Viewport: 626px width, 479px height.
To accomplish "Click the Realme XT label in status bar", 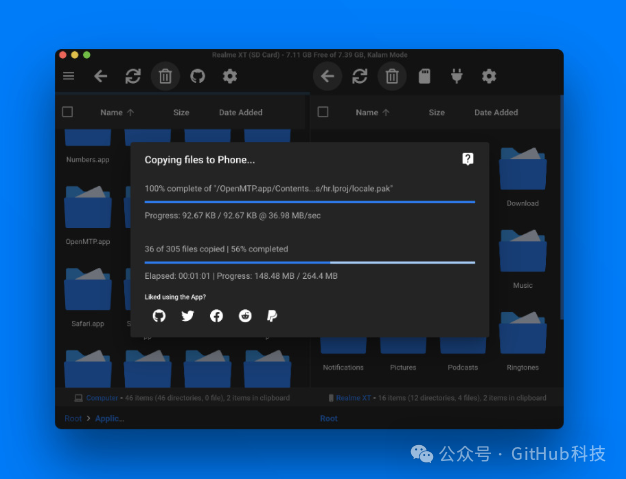I will coord(353,398).
